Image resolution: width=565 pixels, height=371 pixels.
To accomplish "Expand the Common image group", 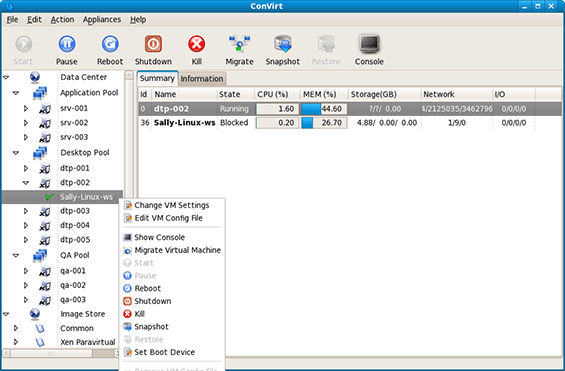I will (16, 328).
